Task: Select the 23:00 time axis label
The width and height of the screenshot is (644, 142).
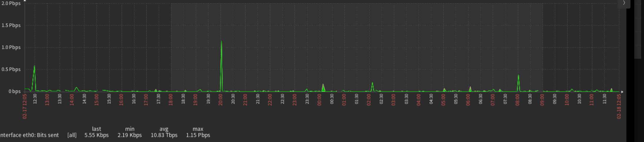Action: 294,100
